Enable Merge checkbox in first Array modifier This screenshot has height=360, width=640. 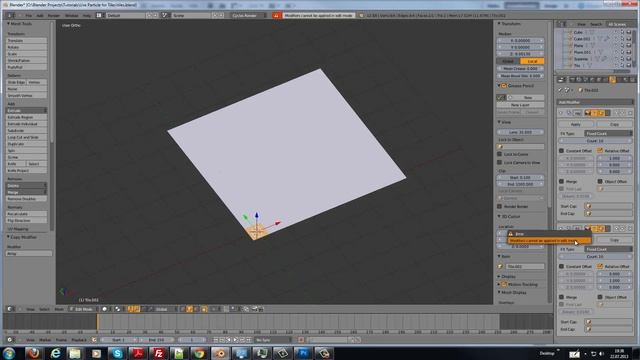pyautogui.click(x=561, y=181)
